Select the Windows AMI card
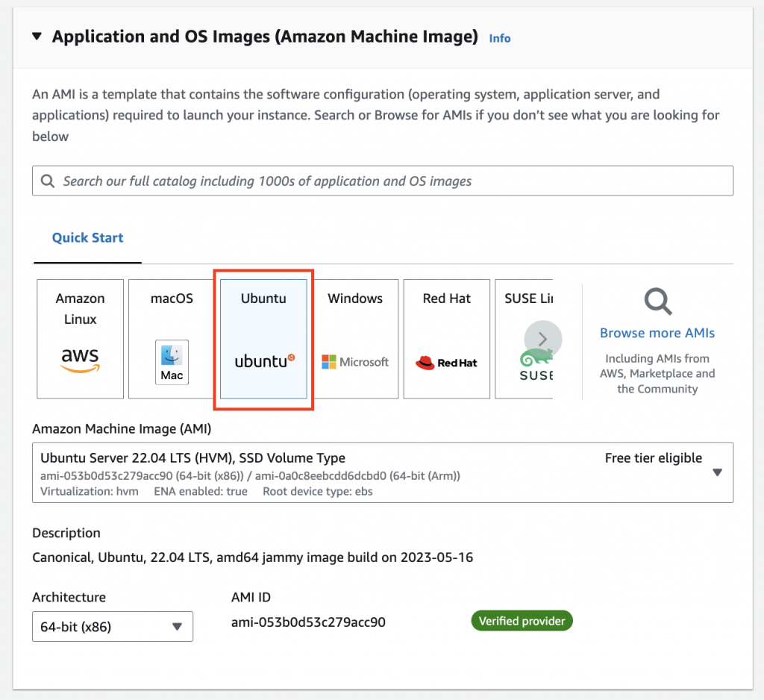Viewport: 764px width, 700px height. pyautogui.click(x=355, y=339)
